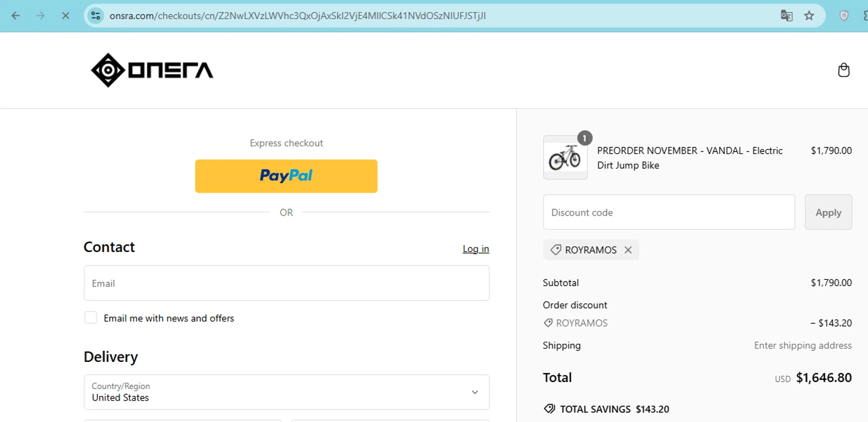Go back to previous browser page
Viewport: 868px width, 422px height.
click(16, 16)
